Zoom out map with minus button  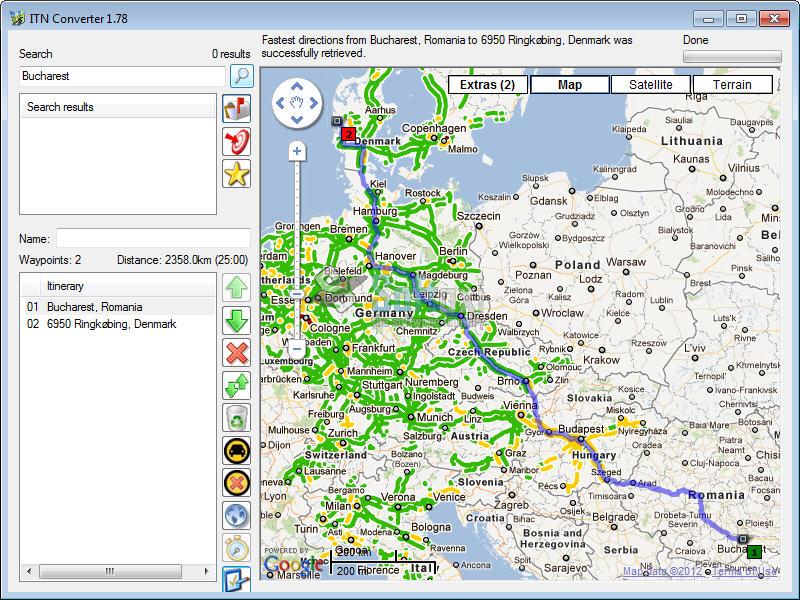tap(297, 349)
